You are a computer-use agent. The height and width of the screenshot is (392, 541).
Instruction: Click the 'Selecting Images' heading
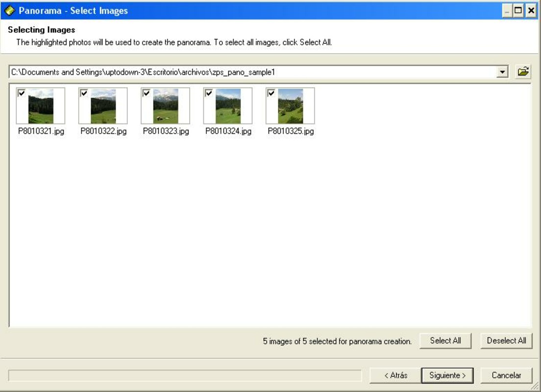pyautogui.click(x=41, y=30)
